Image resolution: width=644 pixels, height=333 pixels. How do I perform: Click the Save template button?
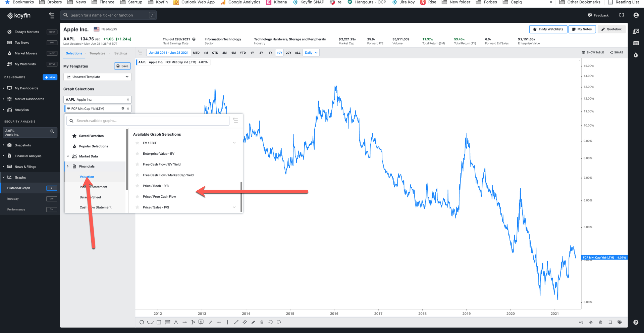(x=122, y=66)
